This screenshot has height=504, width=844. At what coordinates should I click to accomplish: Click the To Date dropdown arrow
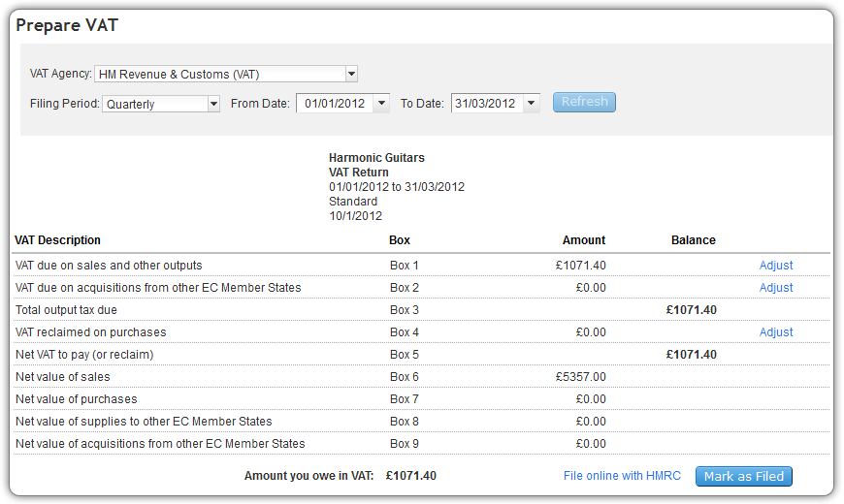pos(532,103)
